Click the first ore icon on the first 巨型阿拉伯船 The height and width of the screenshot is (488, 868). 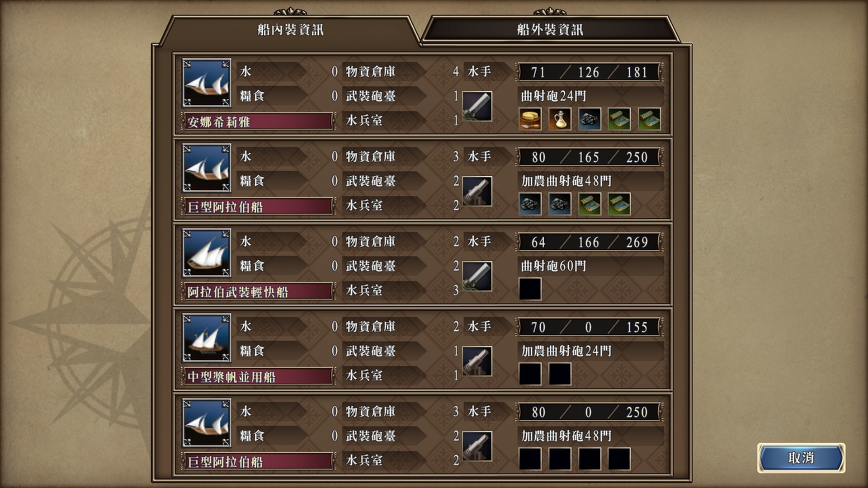530,204
